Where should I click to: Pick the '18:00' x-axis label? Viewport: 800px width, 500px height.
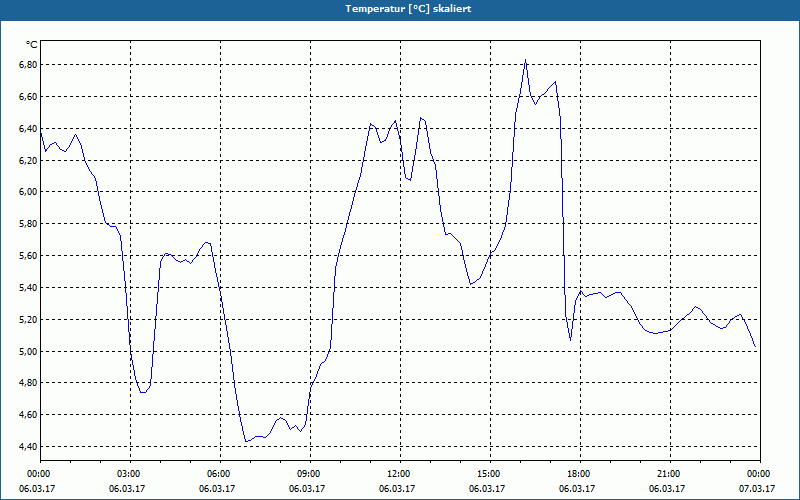[577, 474]
